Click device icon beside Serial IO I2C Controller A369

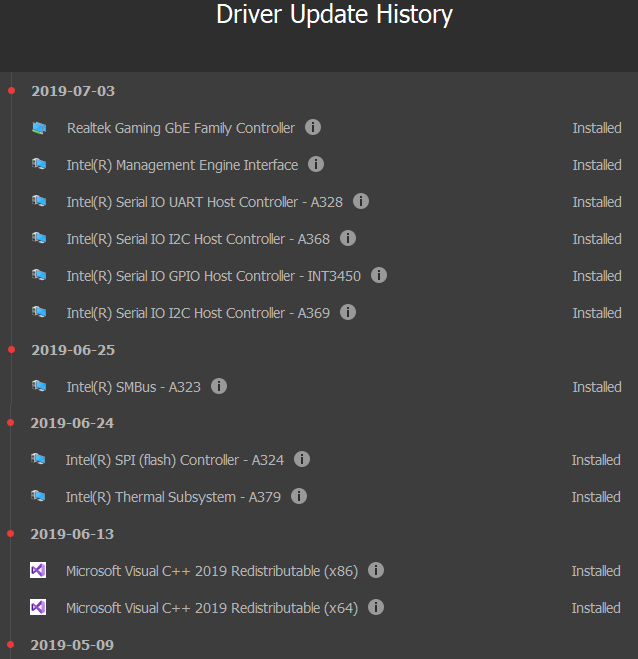point(39,312)
